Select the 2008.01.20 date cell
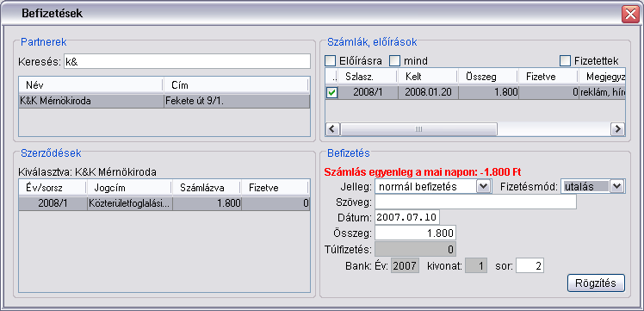 [428, 92]
